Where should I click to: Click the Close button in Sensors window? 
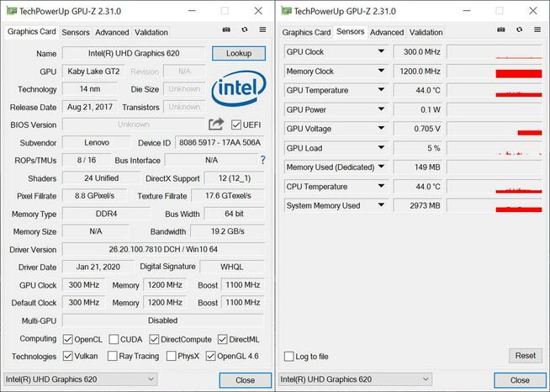[x=520, y=380]
